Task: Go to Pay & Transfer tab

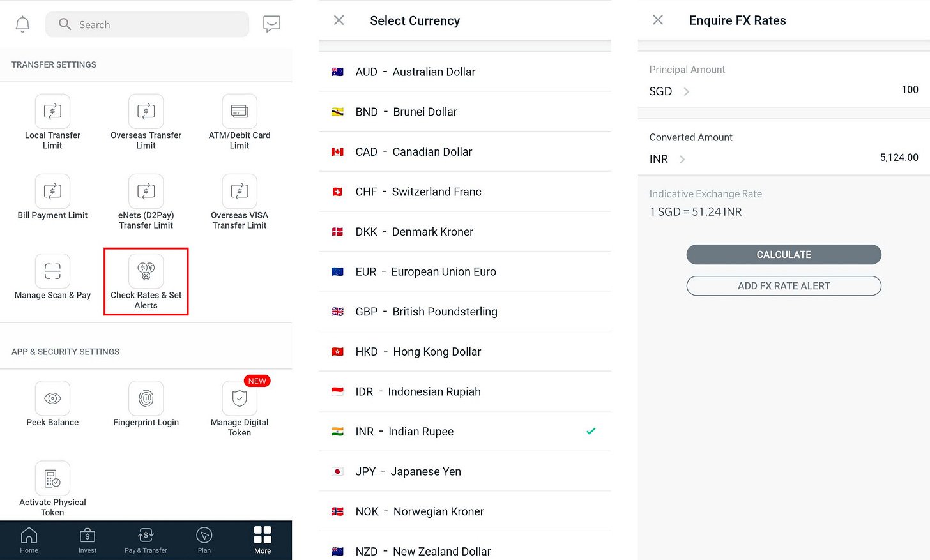Action: [146, 540]
